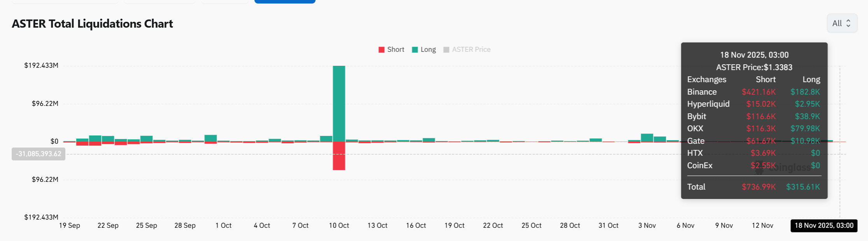The width and height of the screenshot is (868, 241).
Task: Click the "19 Sep" x-axis date label
Action: tap(69, 225)
